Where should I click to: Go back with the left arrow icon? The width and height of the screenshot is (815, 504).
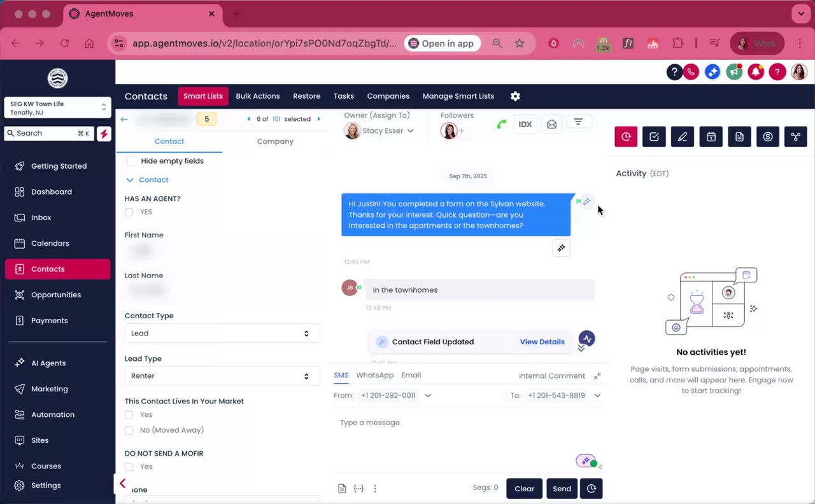[x=124, y=119]
